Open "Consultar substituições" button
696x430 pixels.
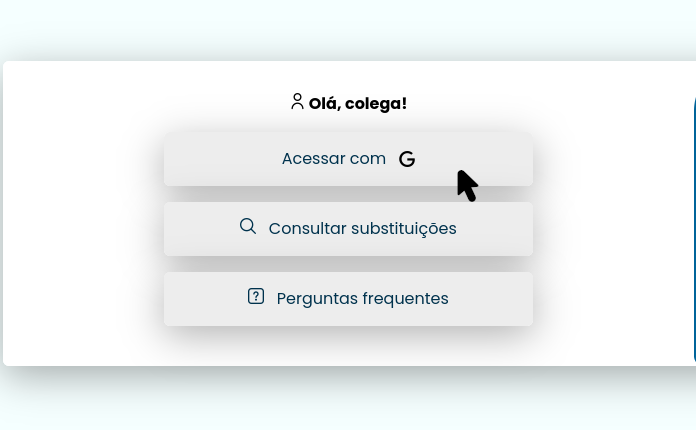348,228
